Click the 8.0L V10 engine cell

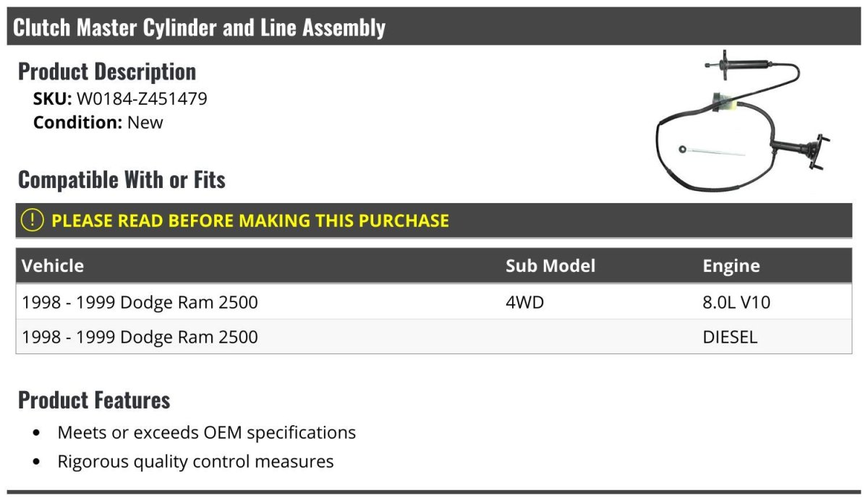tap(736, 302)
